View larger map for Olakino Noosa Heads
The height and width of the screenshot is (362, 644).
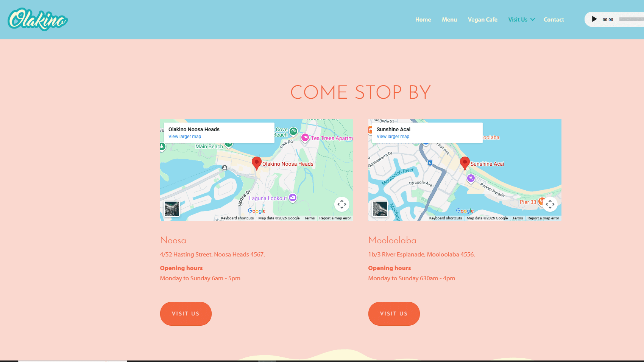pyautogui.click(x=185, y=137)
